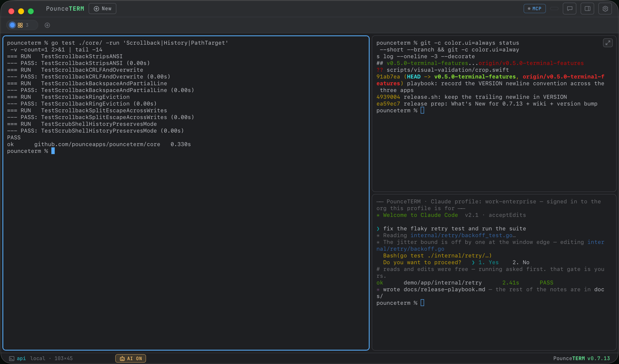This screenshot has height=364, width=619.
Task: Click commit hash 91ab7ea
Action: (x=388, y=77)
